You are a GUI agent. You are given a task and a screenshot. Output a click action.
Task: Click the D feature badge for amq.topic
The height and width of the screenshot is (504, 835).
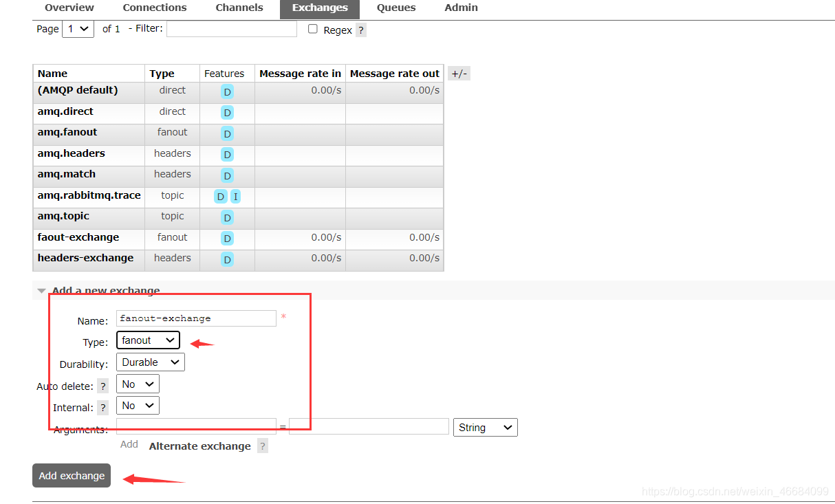(227, 217)
